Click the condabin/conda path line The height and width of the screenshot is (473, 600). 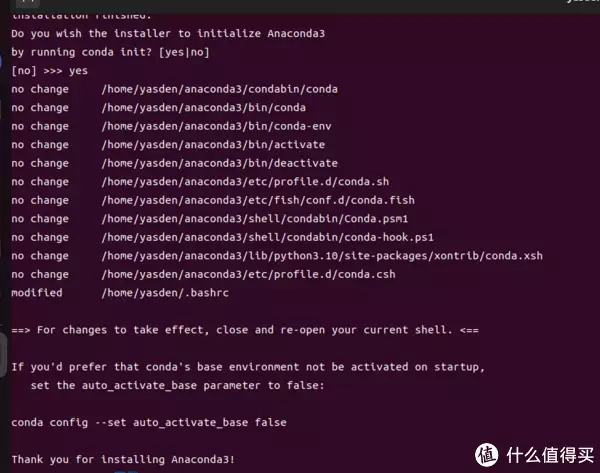220,89
